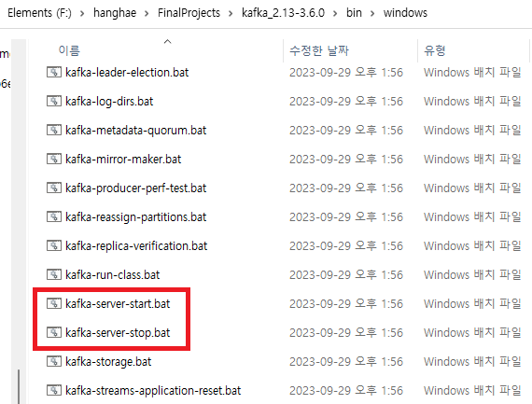Sort files by the 이름 column header
532x404 pixels.
coord(69,50)
